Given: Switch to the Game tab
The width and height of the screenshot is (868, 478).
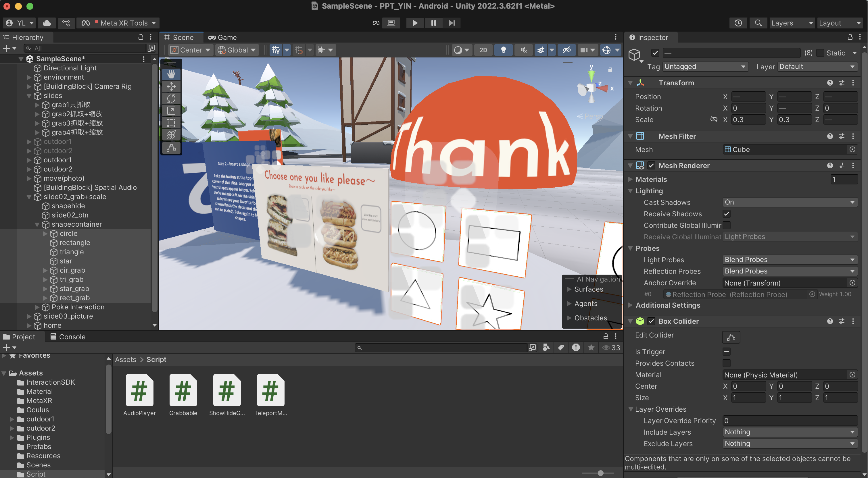Looking at the screenshot, I should [222, 37].
